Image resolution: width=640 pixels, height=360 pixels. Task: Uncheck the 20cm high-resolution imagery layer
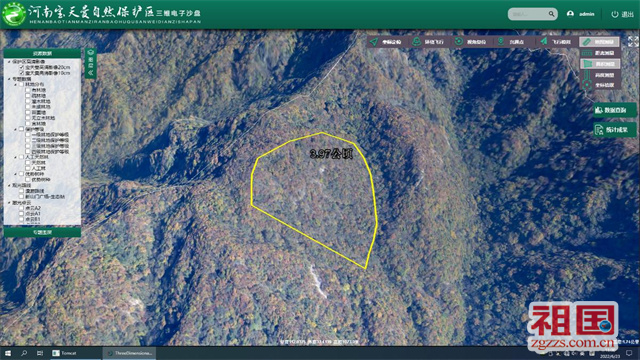tap(22, 67)
